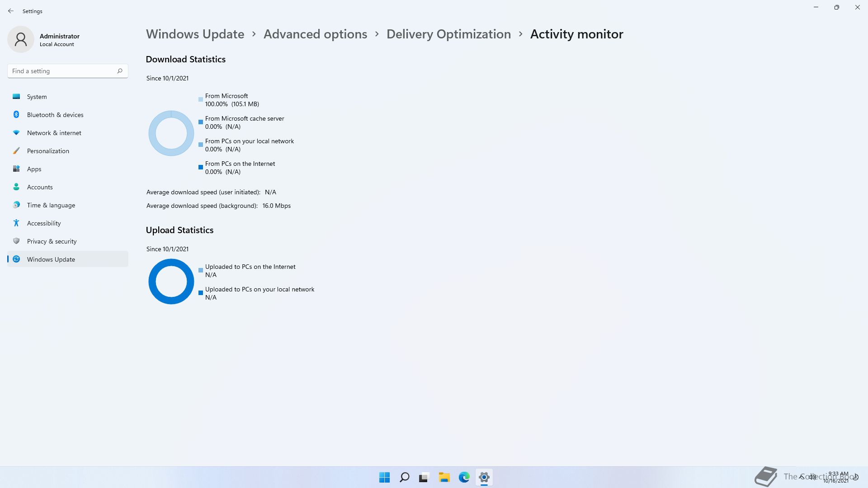Select the Apps icon in sidebar
The height and width of the screenshot is (488, 868).
click(16, 169)
